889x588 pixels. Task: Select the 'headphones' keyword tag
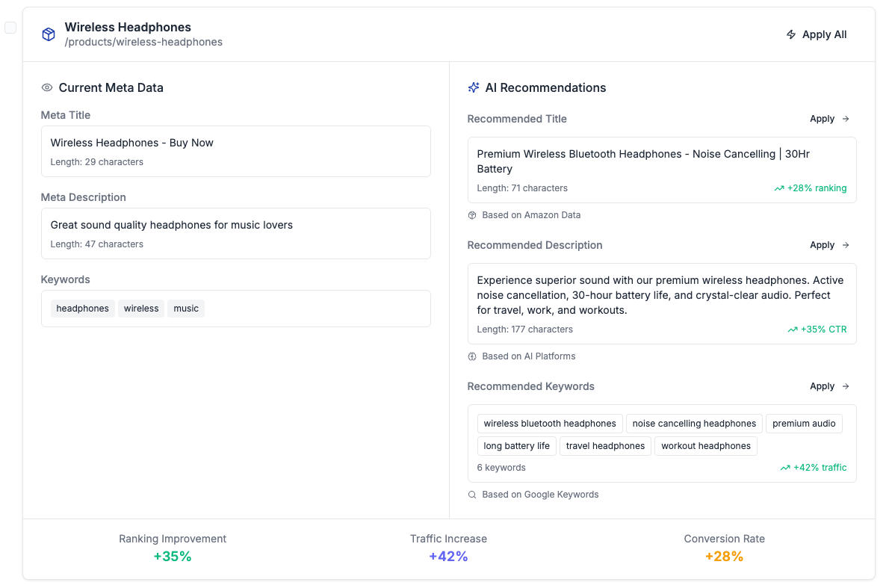[x=83, y=309]
